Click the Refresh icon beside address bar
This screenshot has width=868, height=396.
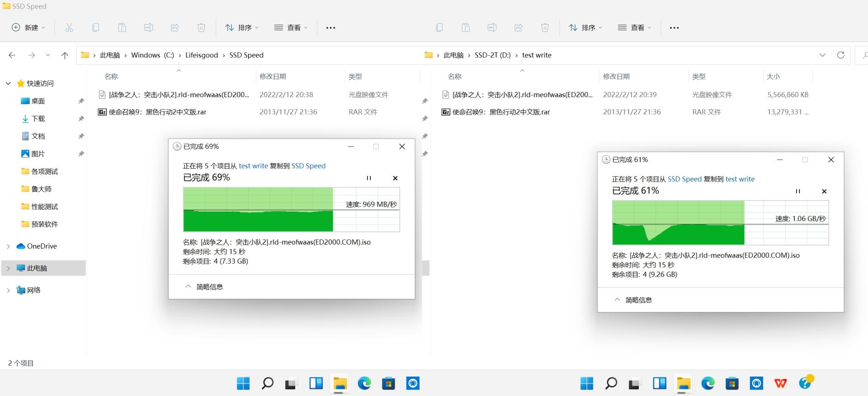[x=840, y=55]
